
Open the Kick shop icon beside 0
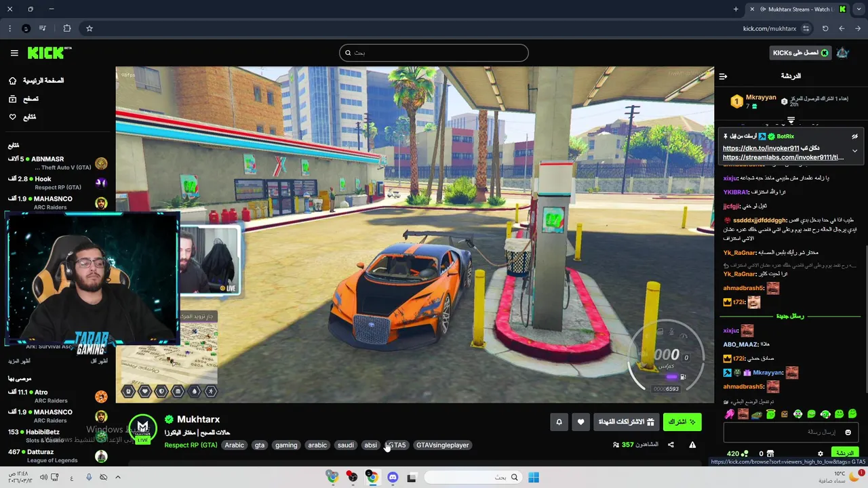770,453
